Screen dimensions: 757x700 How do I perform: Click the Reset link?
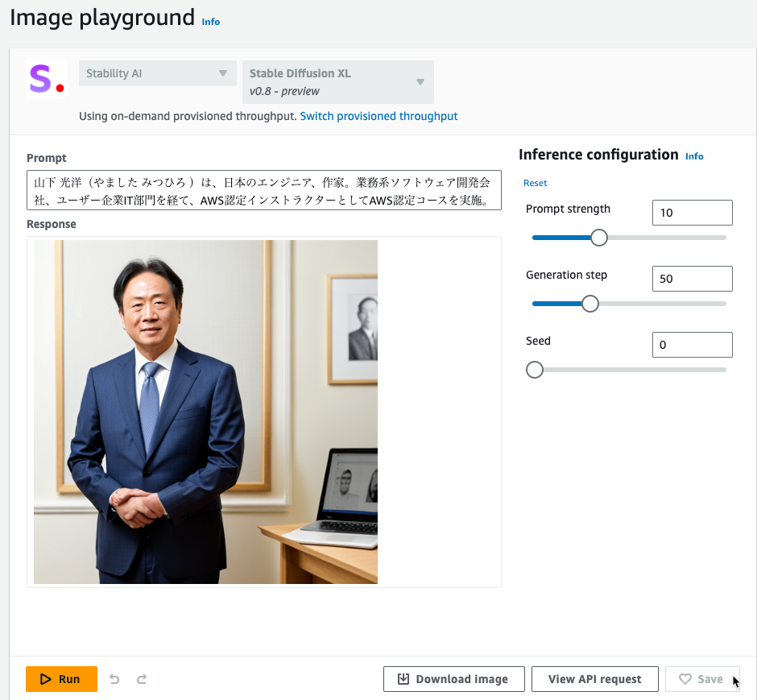(535, 183)
